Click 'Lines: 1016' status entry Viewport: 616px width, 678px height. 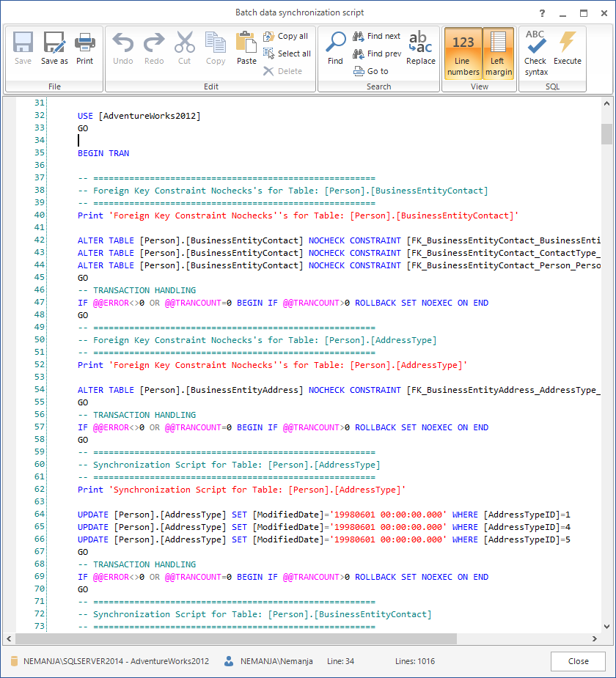(415, 661)
